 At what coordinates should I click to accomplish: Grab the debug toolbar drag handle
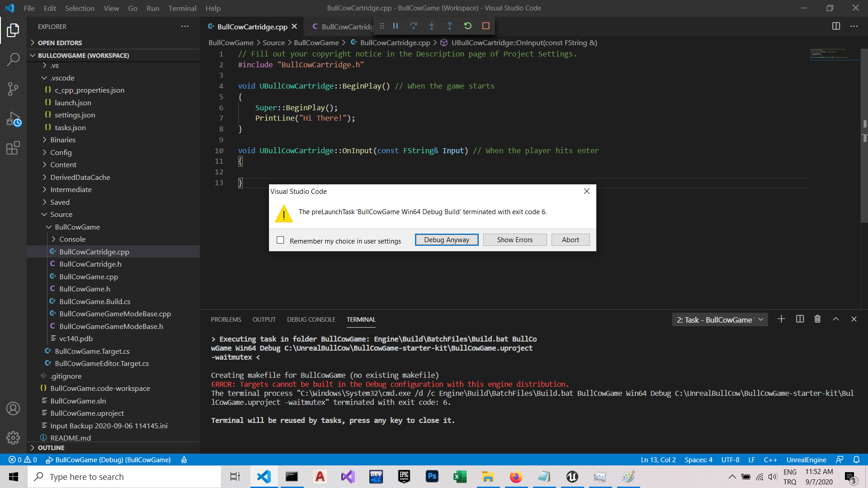(x=382, y=26)
